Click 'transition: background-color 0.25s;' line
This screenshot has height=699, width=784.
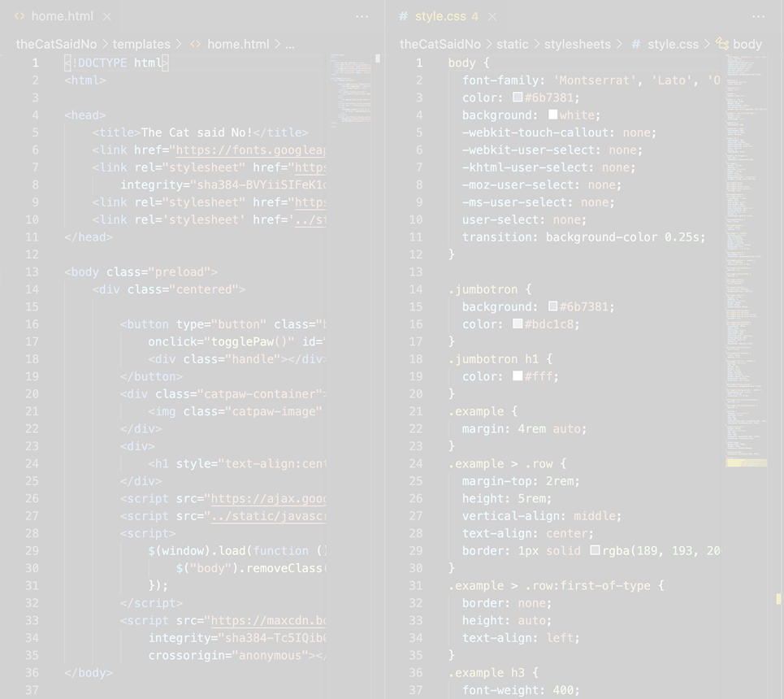click(x=583, y=237)
